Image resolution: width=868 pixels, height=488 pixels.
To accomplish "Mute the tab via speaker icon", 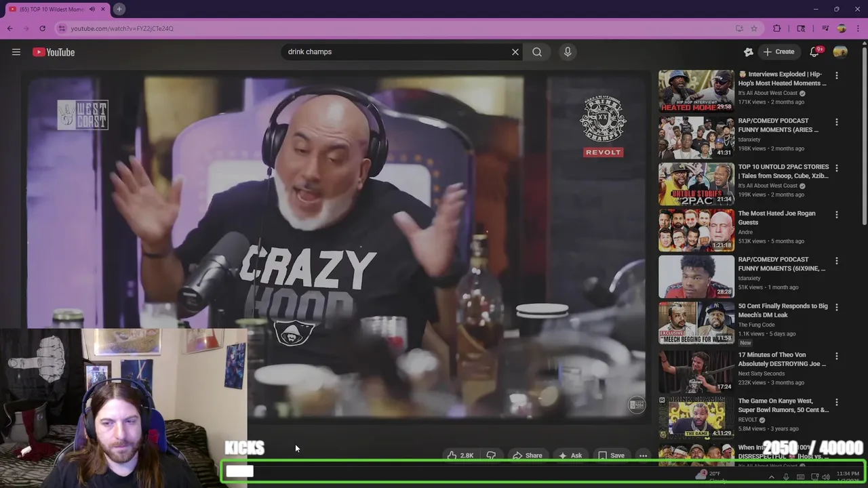I will point(92,9).
